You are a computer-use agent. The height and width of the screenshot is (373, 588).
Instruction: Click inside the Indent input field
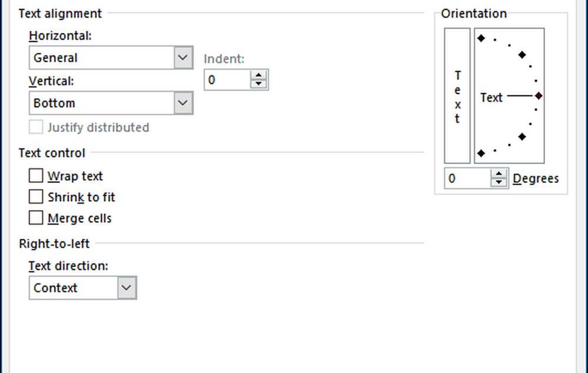point(226,79)
